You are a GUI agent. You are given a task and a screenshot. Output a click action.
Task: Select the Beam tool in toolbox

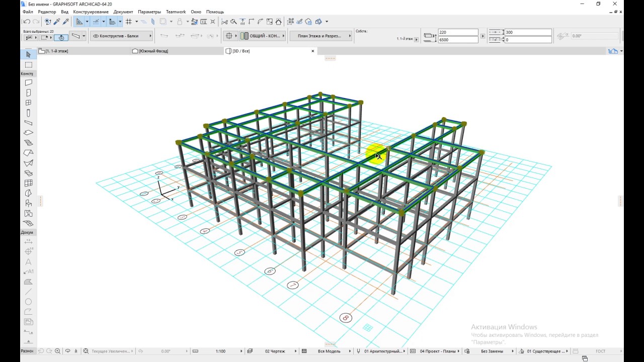point(28,123)
